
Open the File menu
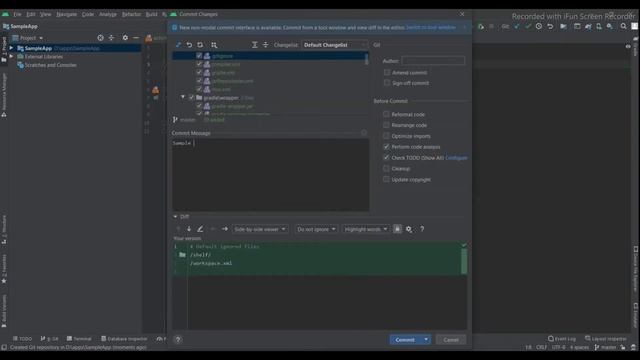coord(17,14)
